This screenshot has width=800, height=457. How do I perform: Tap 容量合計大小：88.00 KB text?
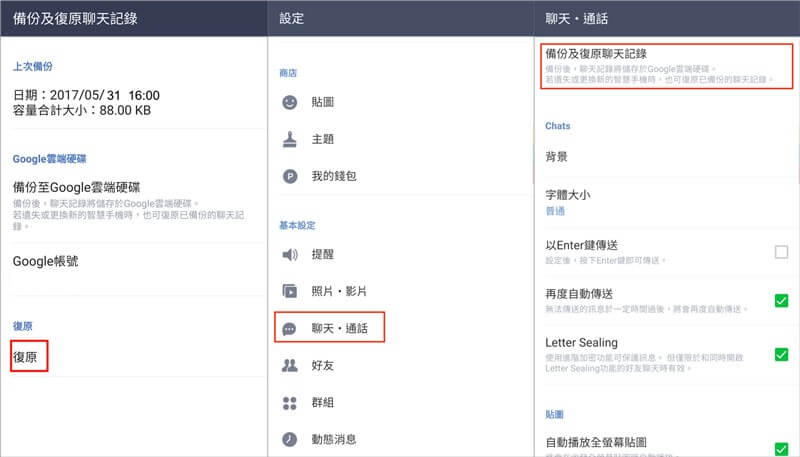pyautogui.click(x=82, y=110)
